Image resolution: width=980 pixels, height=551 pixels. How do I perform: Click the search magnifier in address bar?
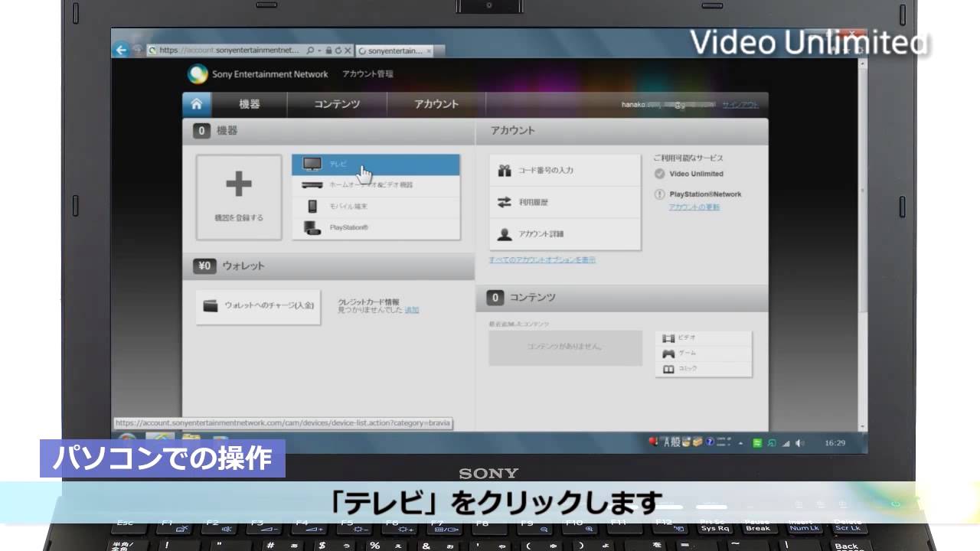tap(310, 51)
